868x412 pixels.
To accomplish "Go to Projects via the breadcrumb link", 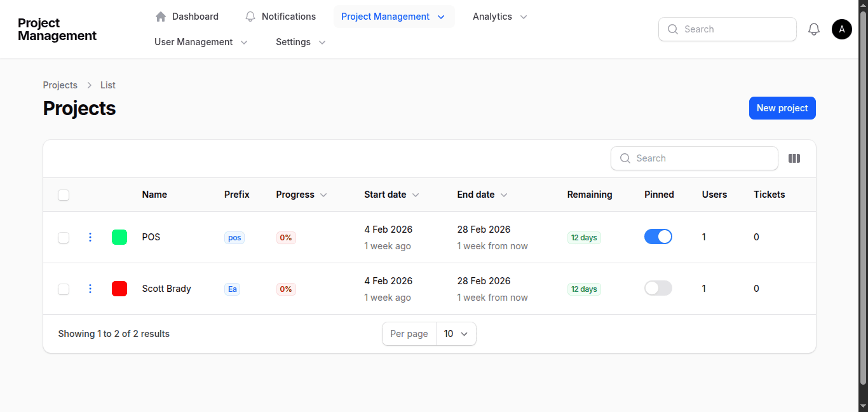I will [x=60, y=85].
